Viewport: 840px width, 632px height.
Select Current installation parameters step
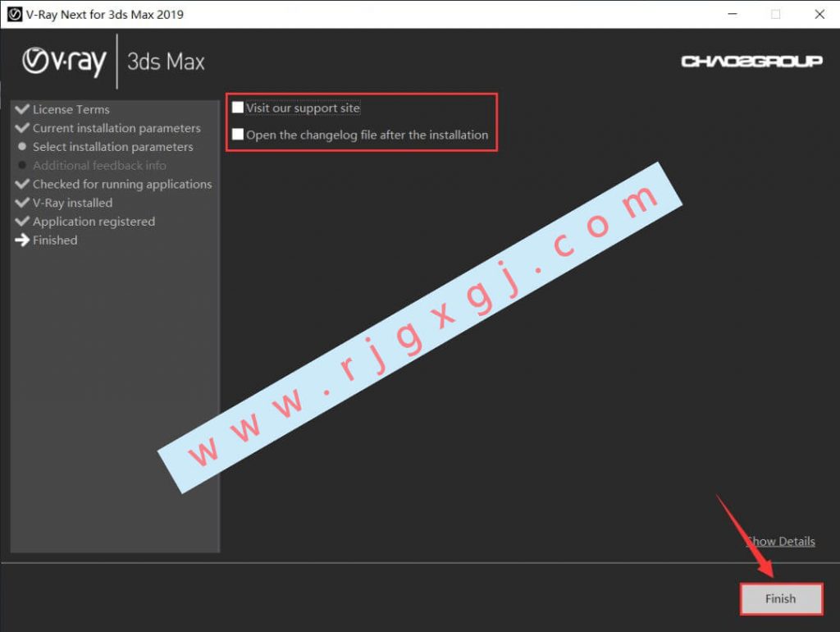coord(116,128)
